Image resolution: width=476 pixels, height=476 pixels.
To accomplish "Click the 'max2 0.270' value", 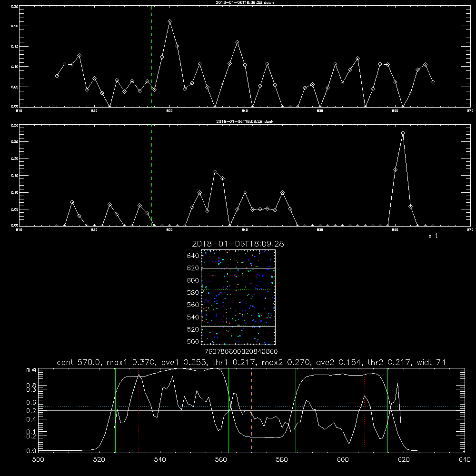I will (x=285, y=362).
